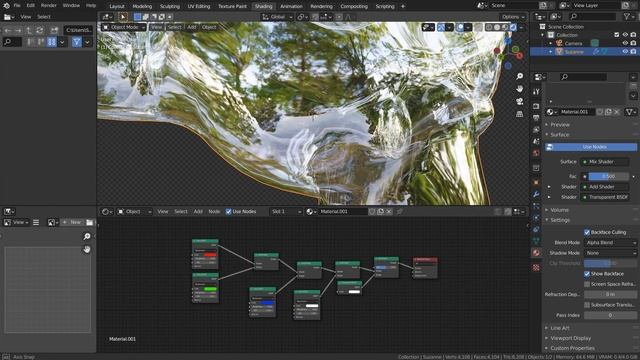Image resolution: width=640 pixels, height=360 pixels.
Task: Open the Blender logo menu
Action: click(6, 6)
